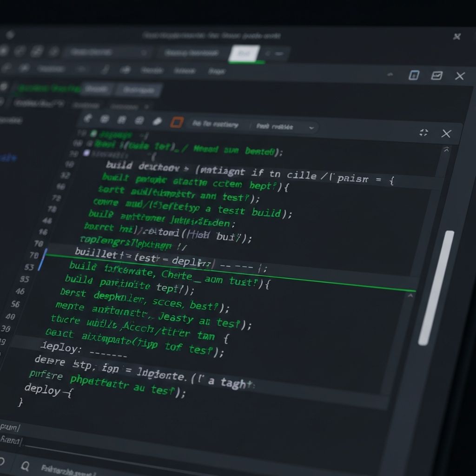
Task: Click the panel icon with the checkmark
Action: 436,75
